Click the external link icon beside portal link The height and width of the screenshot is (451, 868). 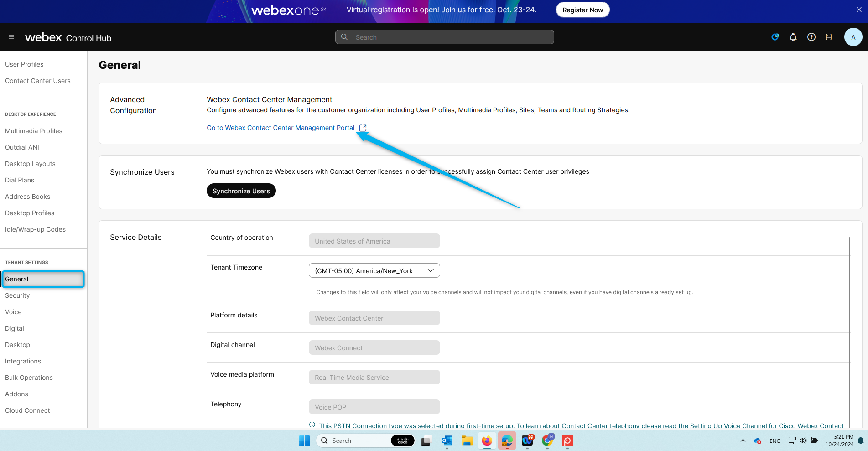(363, 128)
